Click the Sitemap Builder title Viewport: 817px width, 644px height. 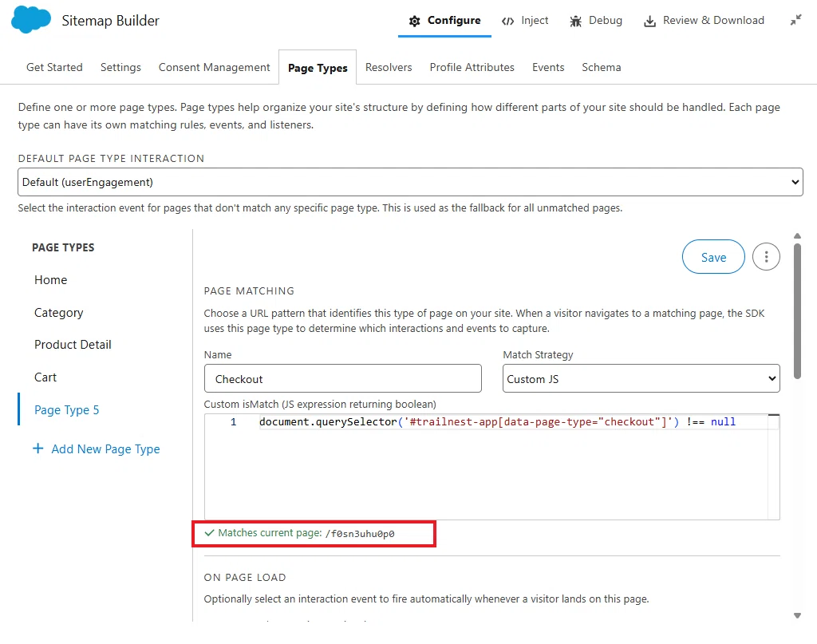coord(110,20)
